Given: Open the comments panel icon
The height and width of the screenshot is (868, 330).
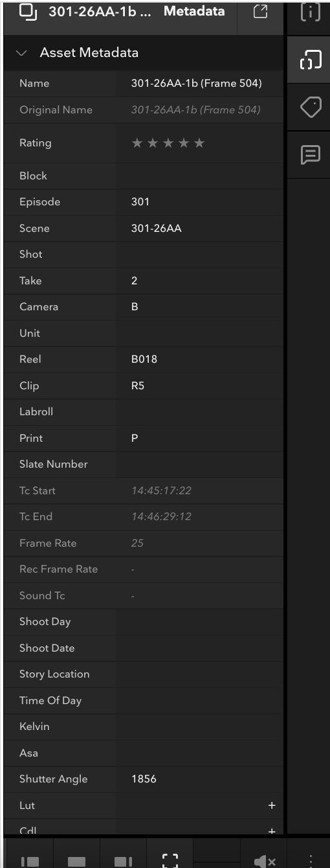Looking at the screenshot, I should point(309,154).
